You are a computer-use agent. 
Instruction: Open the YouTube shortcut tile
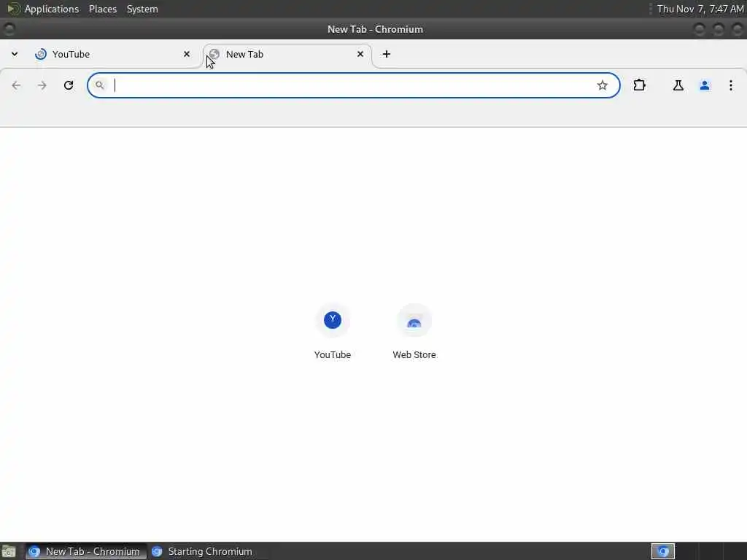click(x=333, y=320)
